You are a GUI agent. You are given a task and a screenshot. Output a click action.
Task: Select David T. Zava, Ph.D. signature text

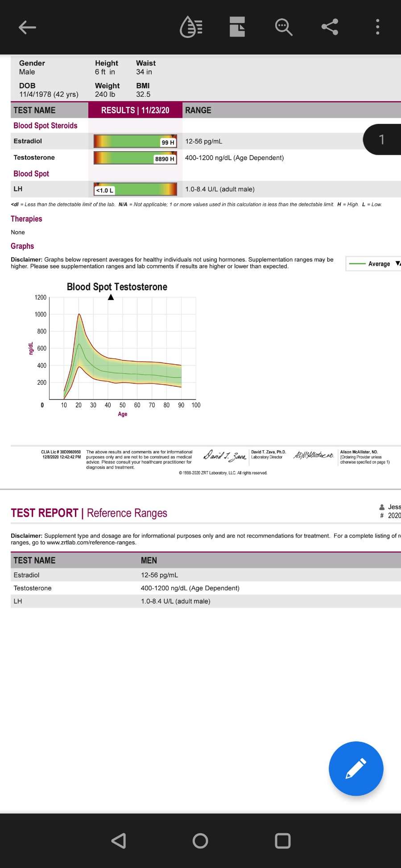coord(269,452)
